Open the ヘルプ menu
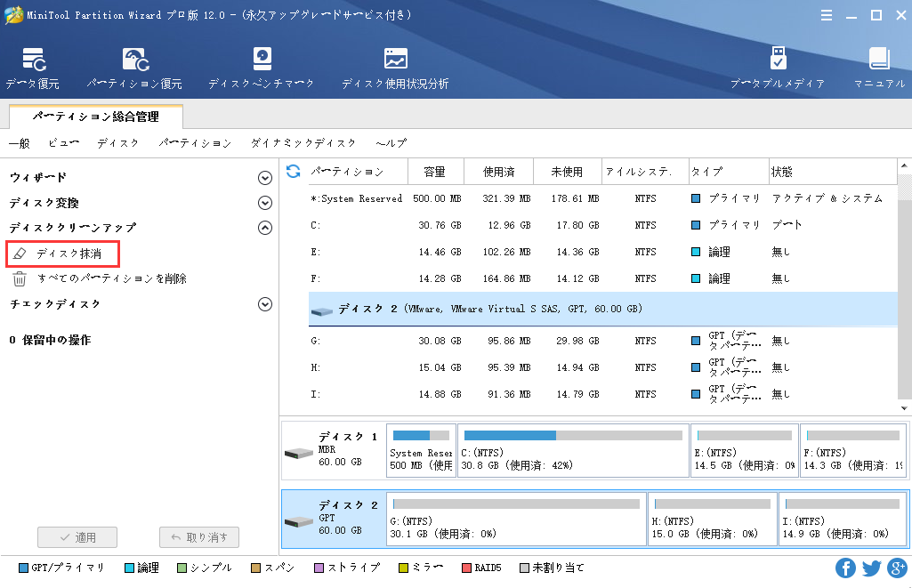The height and width of the screenshot is (588, 912). click(391, 143)
